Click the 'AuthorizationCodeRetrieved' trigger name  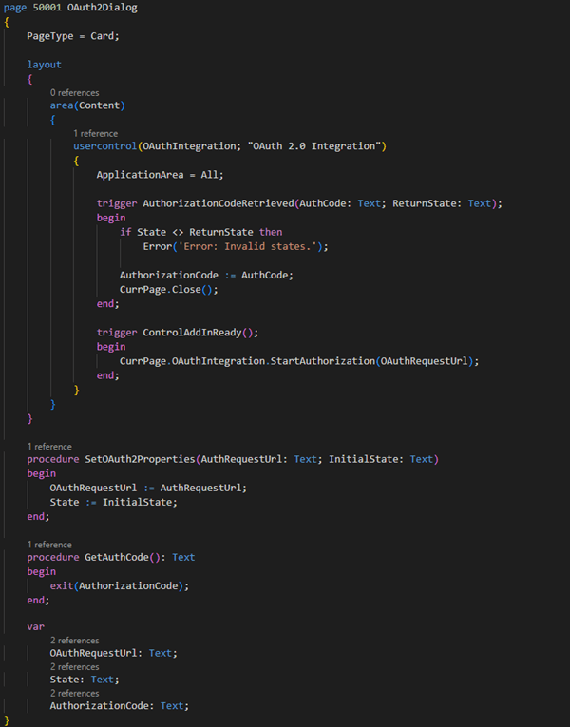(218, 203)
